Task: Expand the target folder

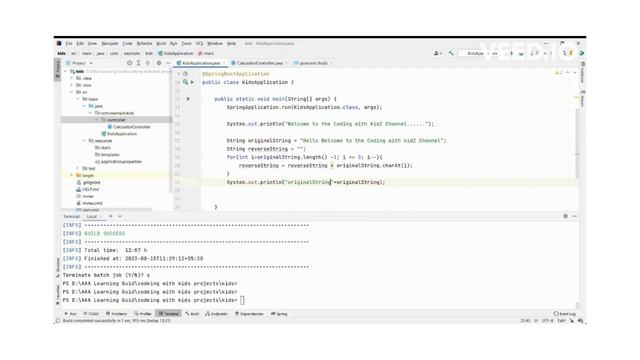Action: click(x=72, y=176)
